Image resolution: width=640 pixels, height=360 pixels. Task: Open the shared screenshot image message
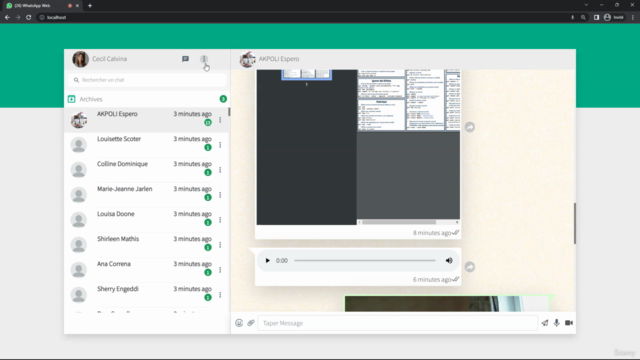point(358,147)
